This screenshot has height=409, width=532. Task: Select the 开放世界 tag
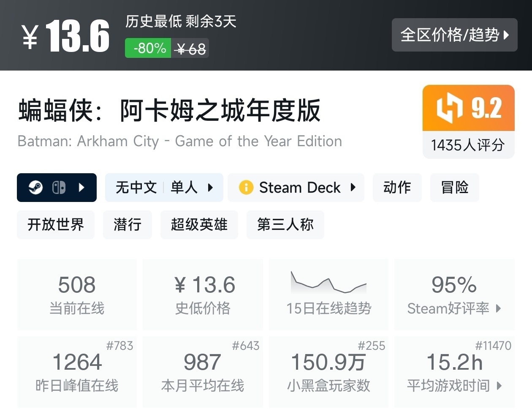pos(56,225)
